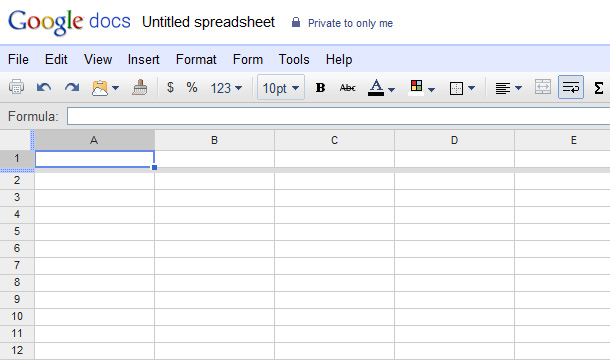Select column A header
Viewport: 610px width, 360px height.
[x=94, y=140]
